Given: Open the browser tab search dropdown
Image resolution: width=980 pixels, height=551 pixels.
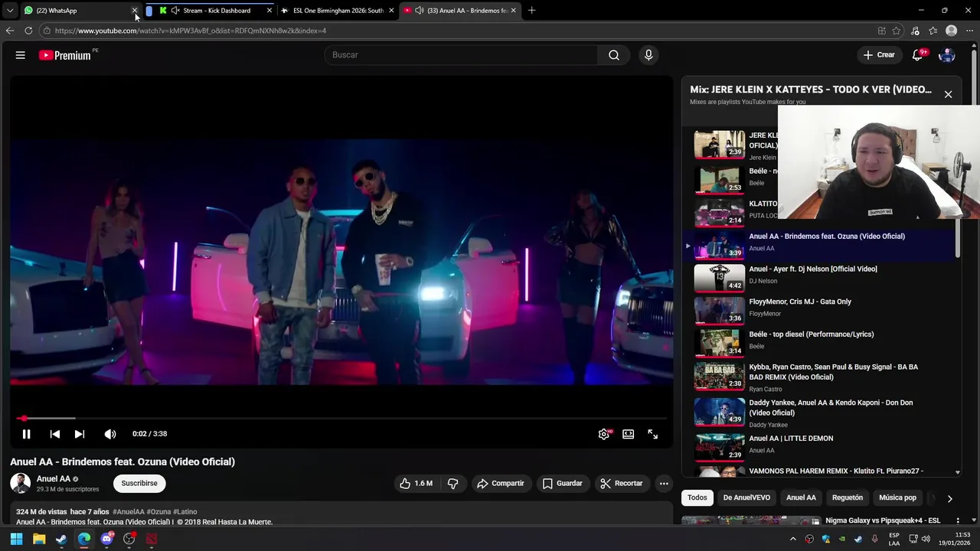Looking at the screenshot, I should click(10, 11).
